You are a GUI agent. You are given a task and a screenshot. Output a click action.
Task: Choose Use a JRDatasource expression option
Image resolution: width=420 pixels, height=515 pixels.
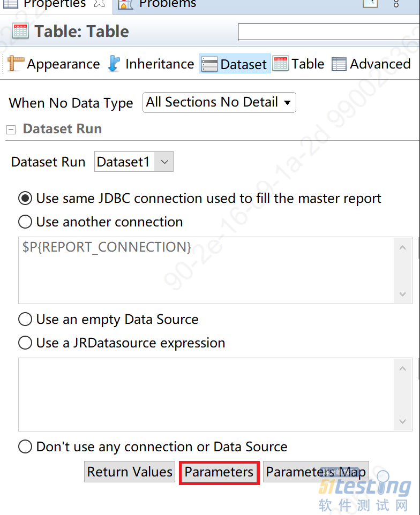pyautogui.click(x=25, y=343)
